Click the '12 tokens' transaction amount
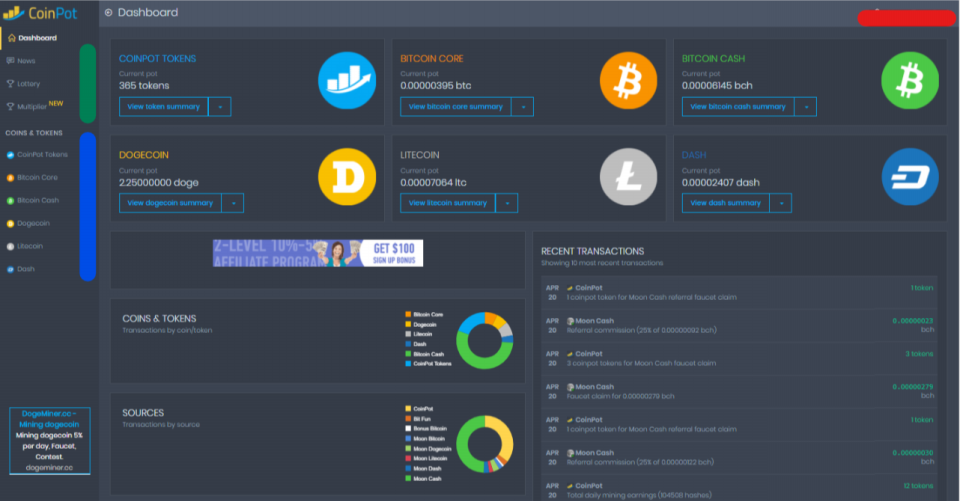Screen dimensions: 960x501 (x=918, y=486)
